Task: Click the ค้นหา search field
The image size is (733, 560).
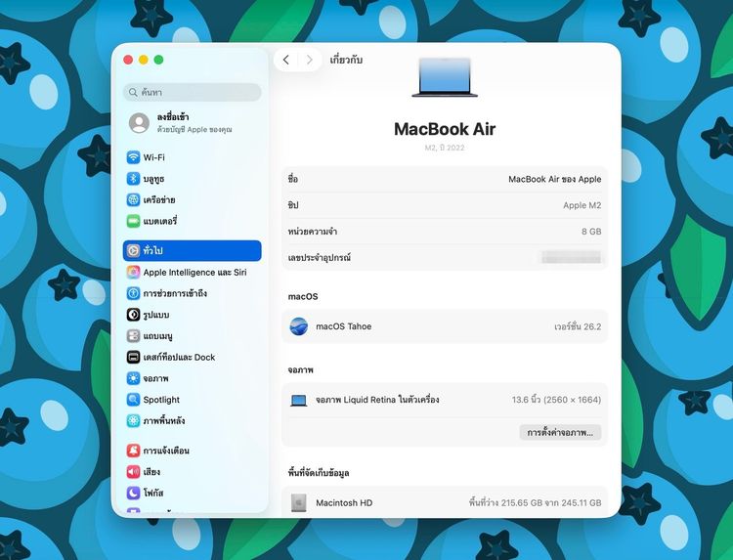Action: point(193,92)
